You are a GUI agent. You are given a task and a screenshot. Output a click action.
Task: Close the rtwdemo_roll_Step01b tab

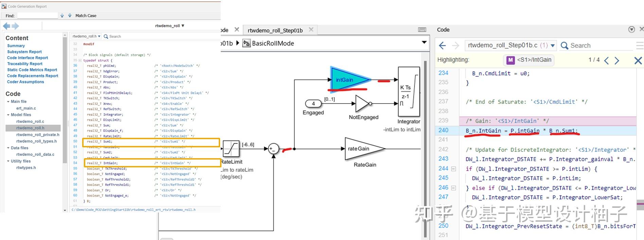[x=311, y=30]
